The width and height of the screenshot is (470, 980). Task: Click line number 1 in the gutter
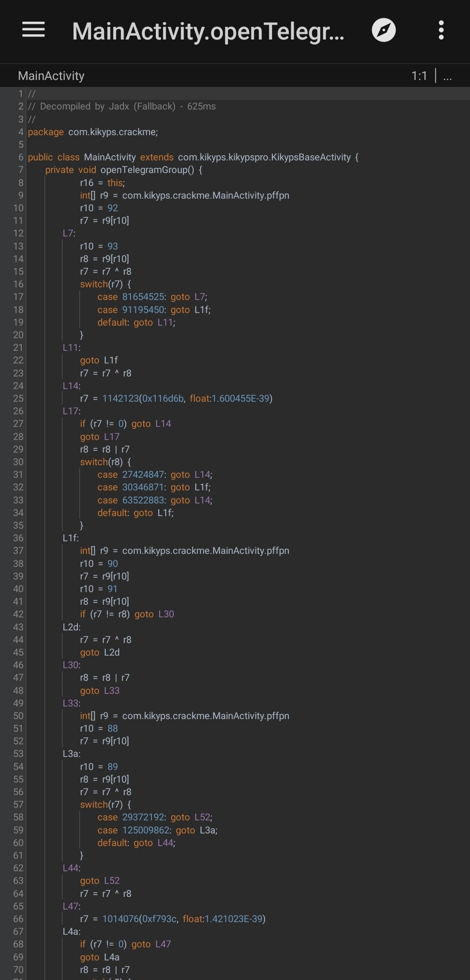click(20, 94)
